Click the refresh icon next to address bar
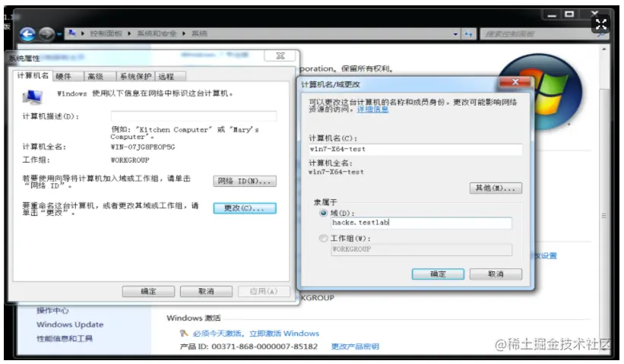 coord(468,34)
